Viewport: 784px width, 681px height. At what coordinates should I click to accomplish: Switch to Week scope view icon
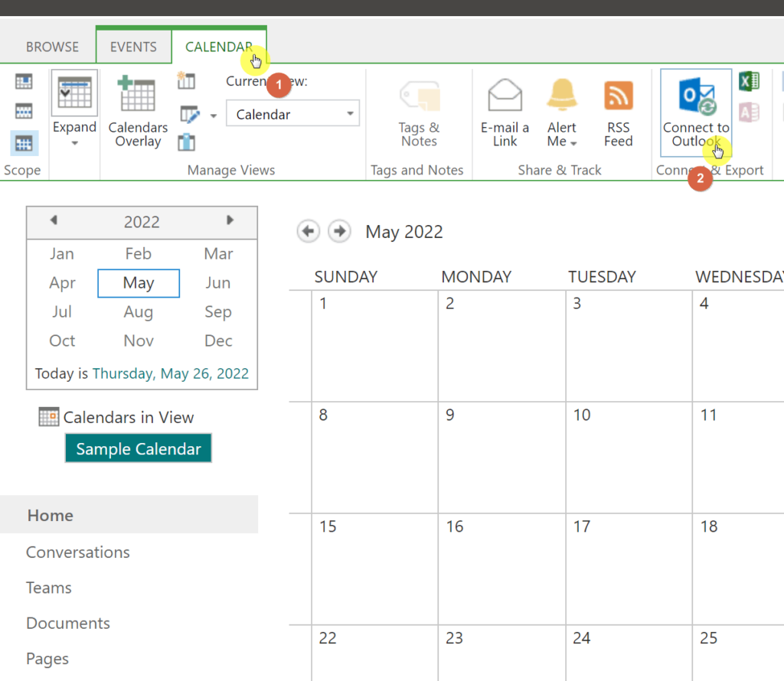(x=24, y=111)
